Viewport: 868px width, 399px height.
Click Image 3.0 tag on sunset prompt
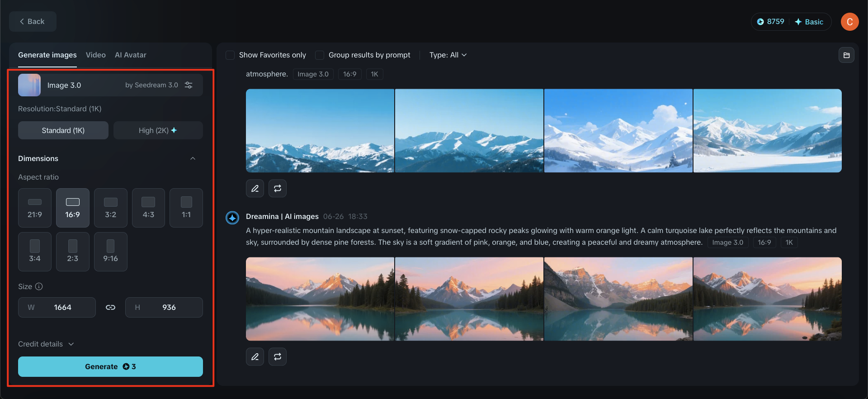[x=728, y=242]
